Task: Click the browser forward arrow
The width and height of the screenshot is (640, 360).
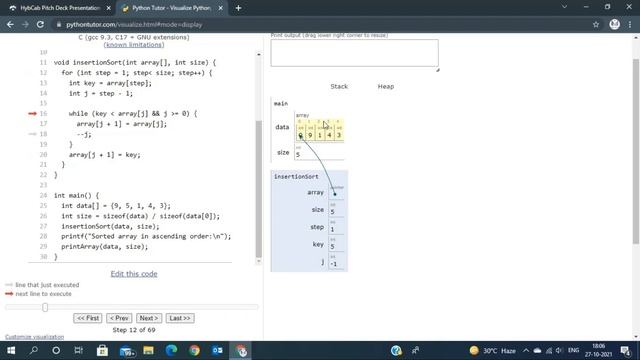Action: pos(25,24)
